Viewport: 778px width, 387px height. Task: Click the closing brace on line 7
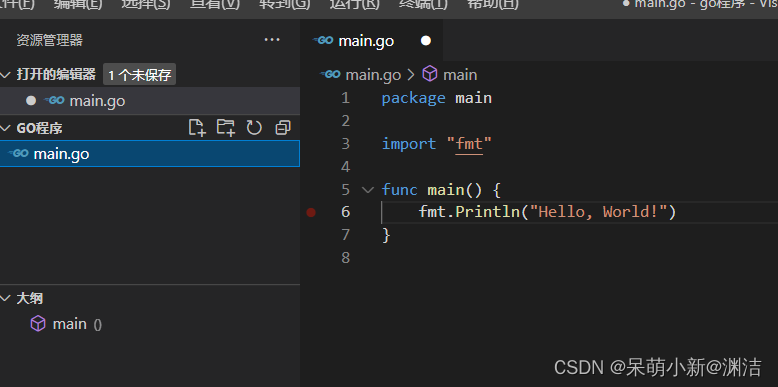pos(387,235)
